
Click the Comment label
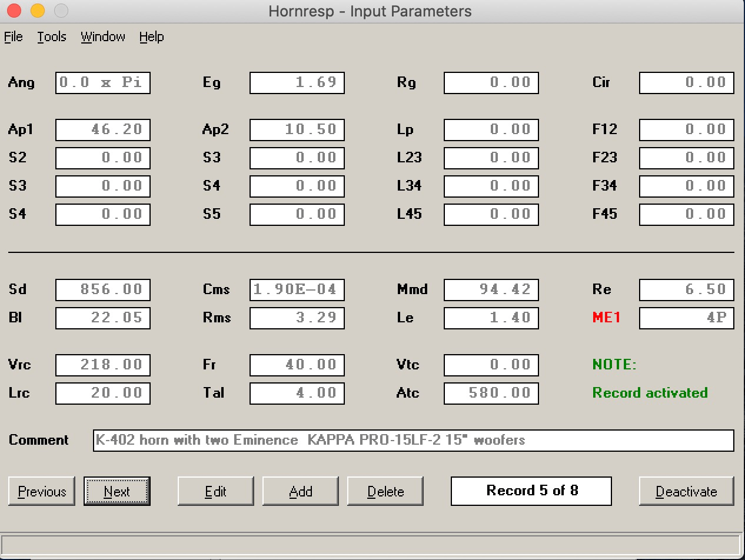(39, 440)
